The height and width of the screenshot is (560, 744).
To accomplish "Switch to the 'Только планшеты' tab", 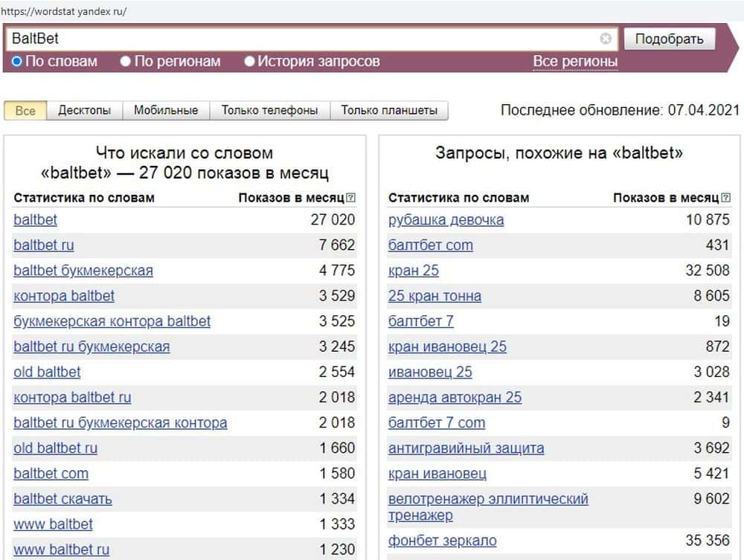I will pyautogui.click(x=389, y=110).
